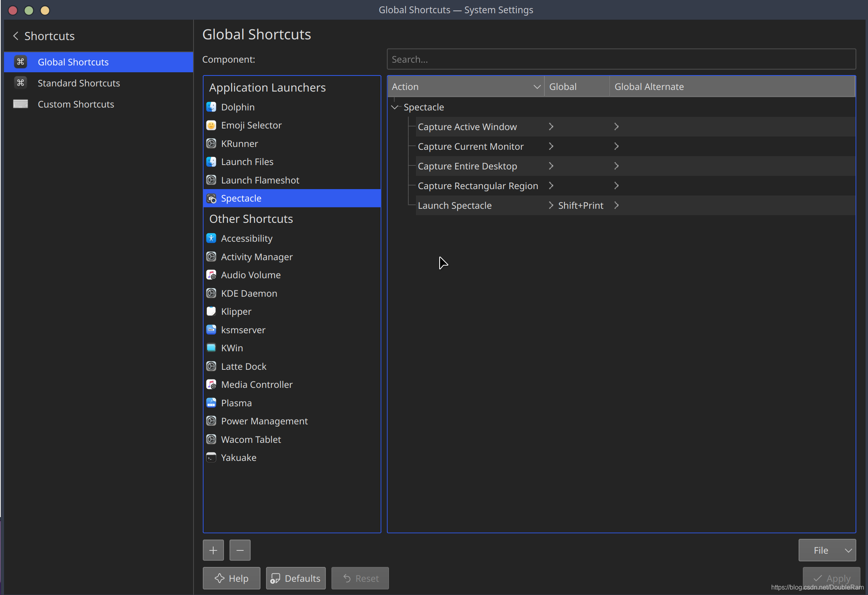Click the Klipper clipboard icon
Image resolution: width=868 pixels, height=595 pixels.
pyautogui.click(x=211, y=311)
